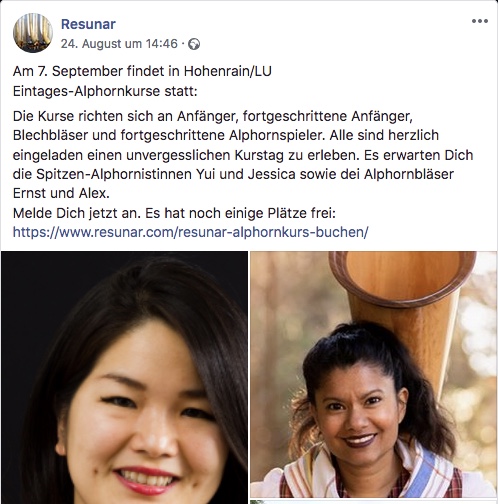Click the line starting 'eingeladen einen unvergesslichen Kurstag'
This screenshot has width=498, height=504.
tap(243, 155)
